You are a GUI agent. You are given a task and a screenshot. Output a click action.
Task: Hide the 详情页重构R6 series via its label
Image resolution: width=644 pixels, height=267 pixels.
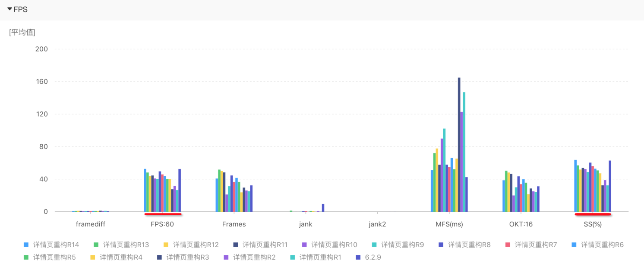[x=602, y=245]
